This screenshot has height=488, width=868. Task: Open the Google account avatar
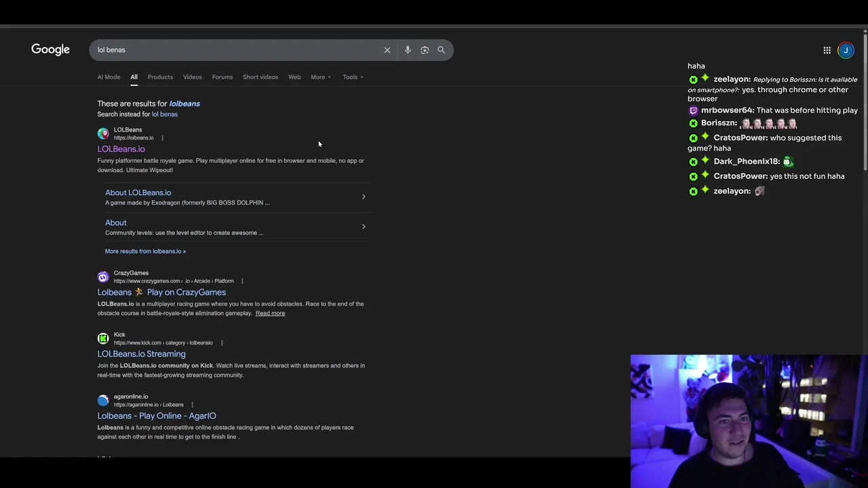(846, 50)
